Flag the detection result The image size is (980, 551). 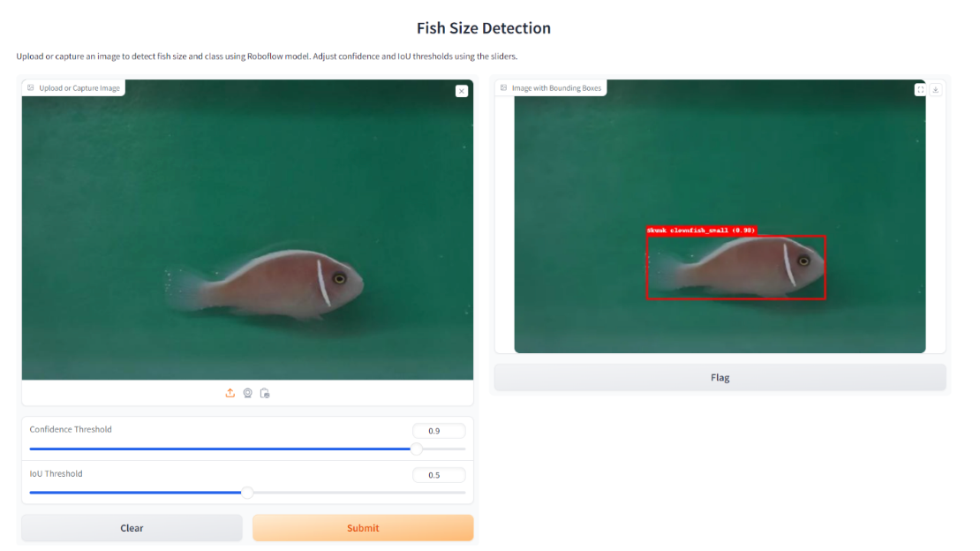(720, 378)
